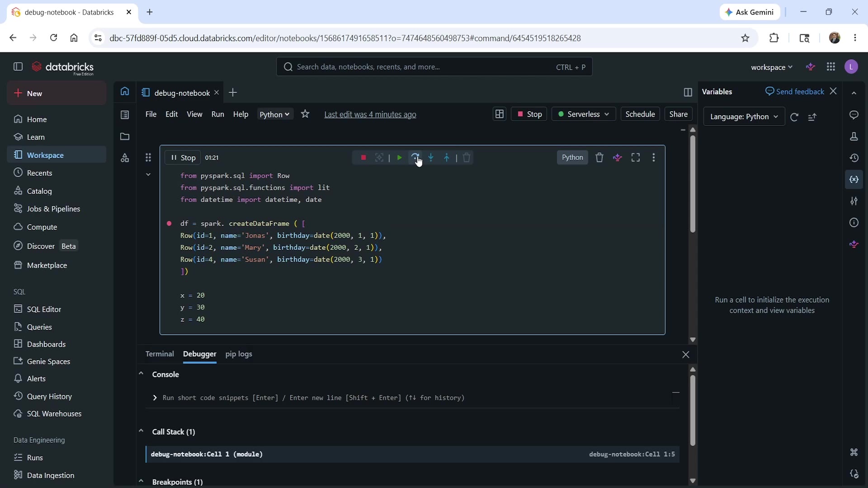This screenshot has width=868, height=488.
Task: Open the cell's Assistant sparkle icon
Action: [618, 158]
